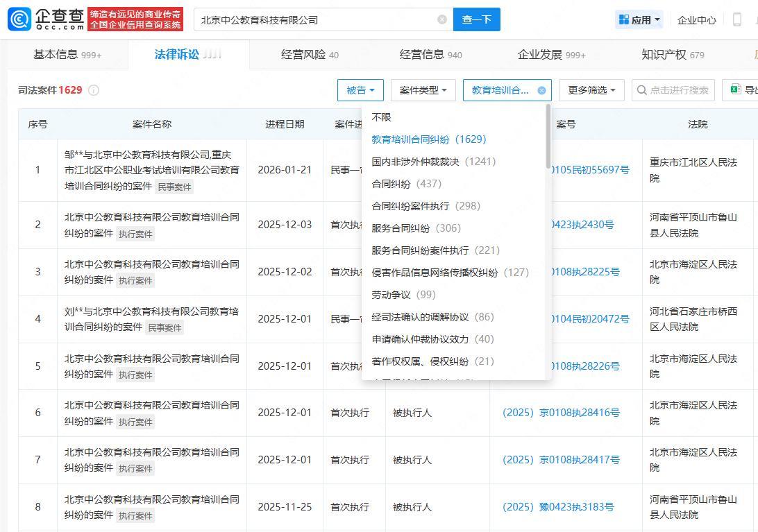The image size is (758, 532).
Task: Switch to 法律诉讼 tab
Action: pos(187,54)
